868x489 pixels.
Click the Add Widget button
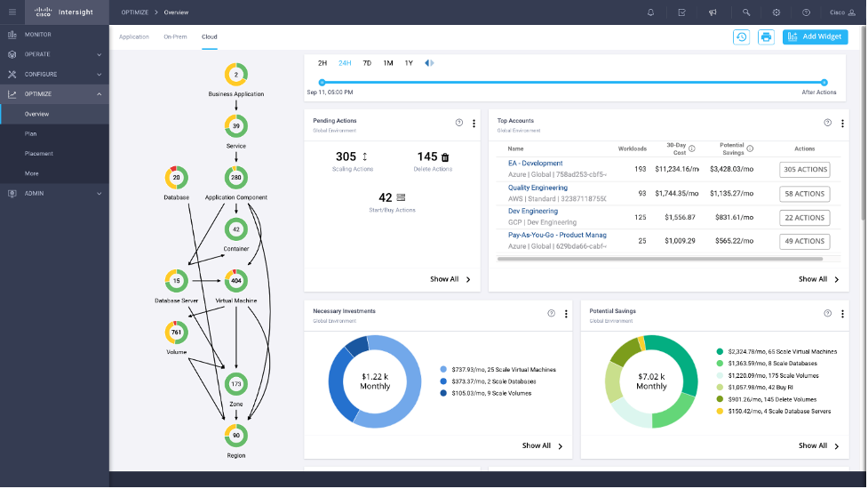[x=815, y=36]
